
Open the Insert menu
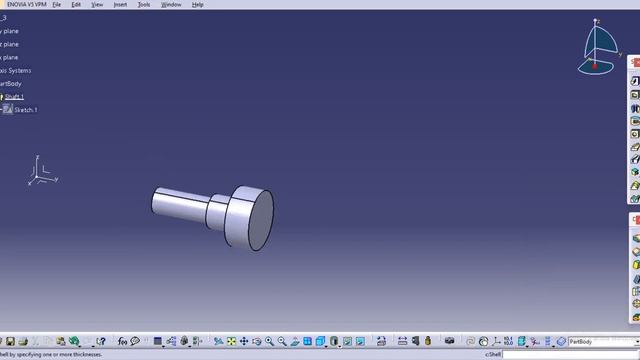[x=120, y=4]
